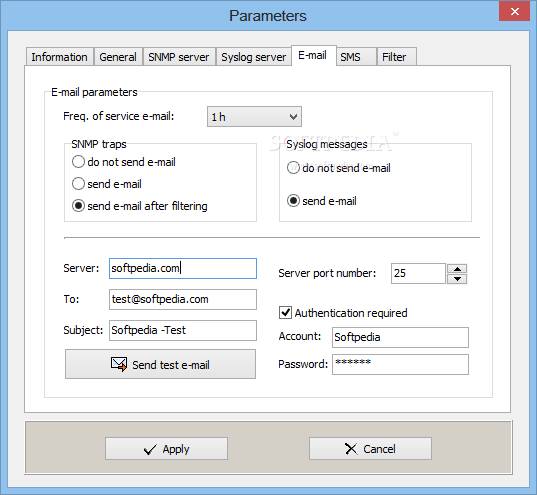Select the E-mail tab
The width and height of the screenshot is (537, 495).
[313, 55]
